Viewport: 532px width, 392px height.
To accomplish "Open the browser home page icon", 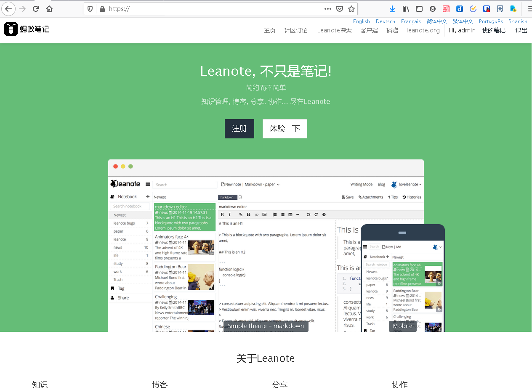I will tap(49, 9).
